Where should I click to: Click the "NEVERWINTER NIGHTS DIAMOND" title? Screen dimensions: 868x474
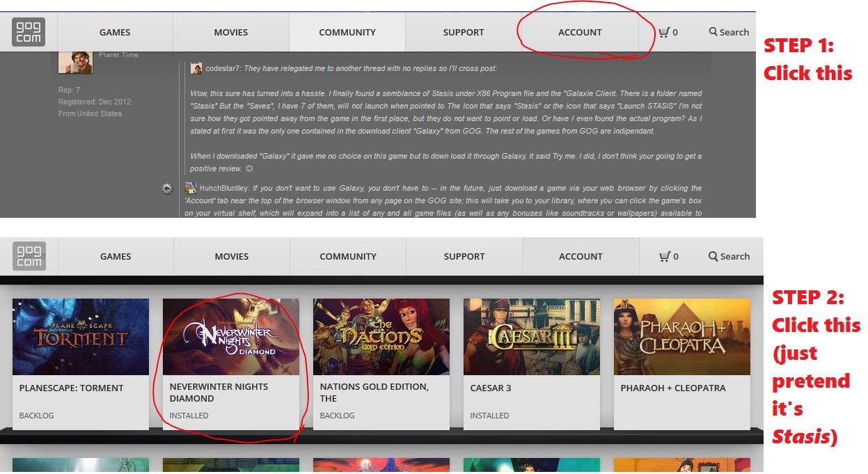219,393
